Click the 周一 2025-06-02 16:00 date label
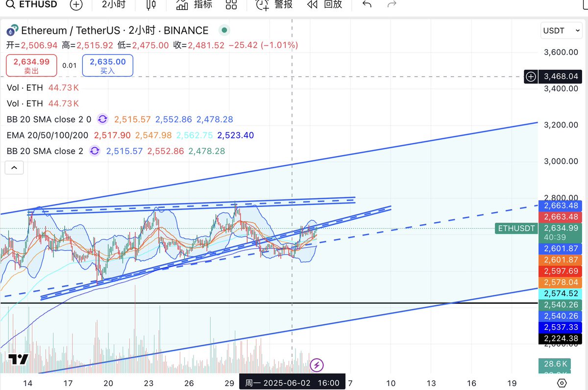This screenshot has width=588, height=390. [293, 383]
